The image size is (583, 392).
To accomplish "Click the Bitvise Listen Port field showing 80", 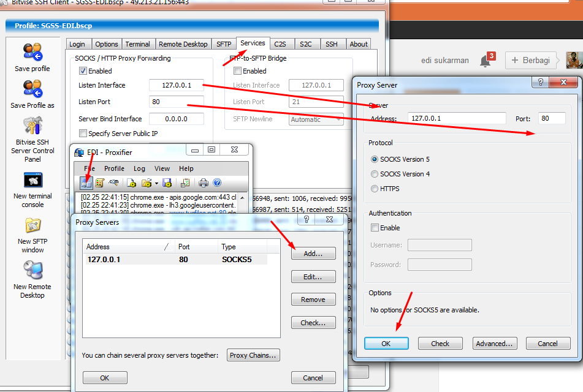I will coord(176,102).
